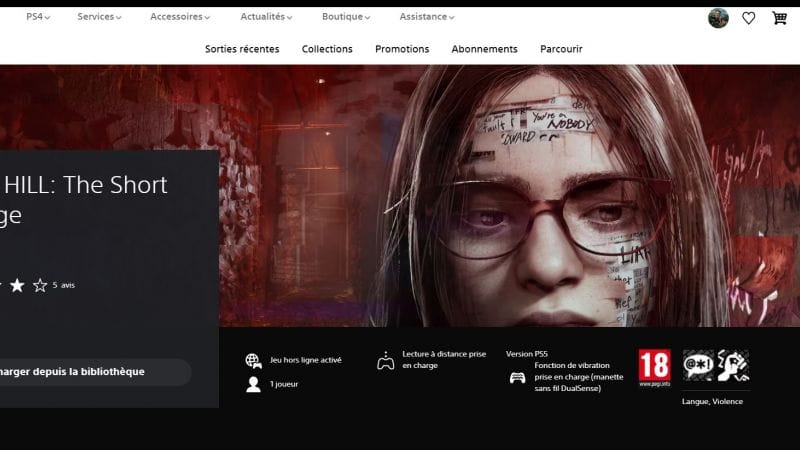Open the Abonnements tab
800x450 pixels.
pos(484,49)
